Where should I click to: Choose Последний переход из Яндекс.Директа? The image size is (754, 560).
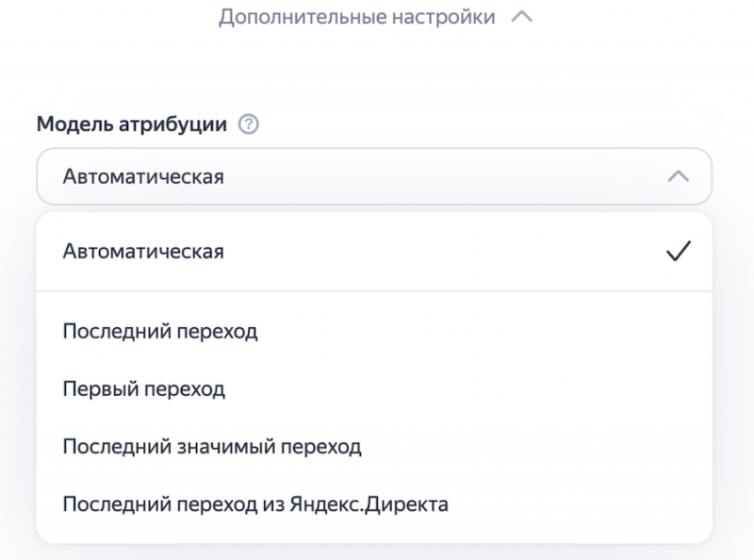click(255, 504)
